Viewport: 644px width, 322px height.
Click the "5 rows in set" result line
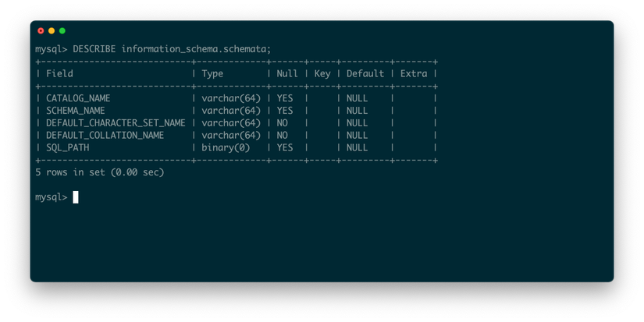tap(100, 172)
